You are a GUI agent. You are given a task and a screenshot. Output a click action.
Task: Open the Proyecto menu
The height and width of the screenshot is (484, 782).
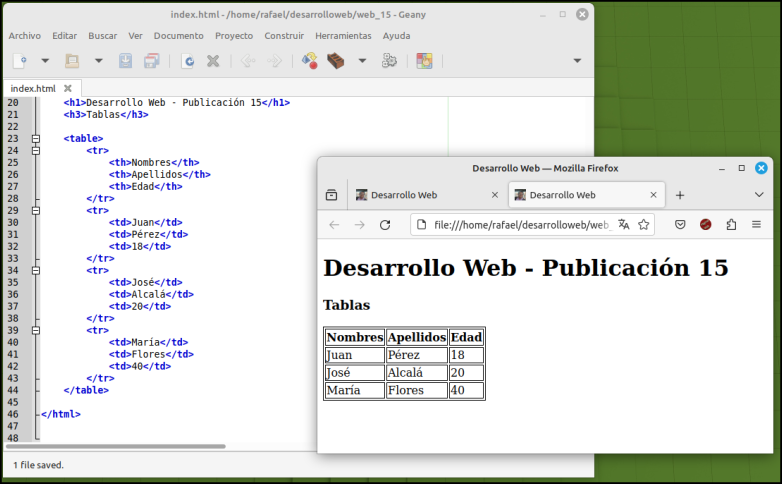tap(234, 36)
